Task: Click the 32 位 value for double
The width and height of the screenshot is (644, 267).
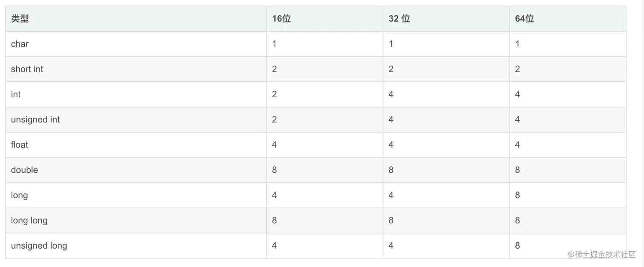Action: coord(391,170)
